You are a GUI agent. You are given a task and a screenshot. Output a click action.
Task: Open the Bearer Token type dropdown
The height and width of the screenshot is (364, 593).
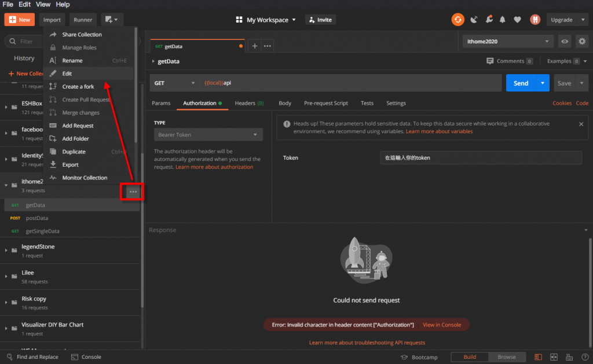click(208, 135)
